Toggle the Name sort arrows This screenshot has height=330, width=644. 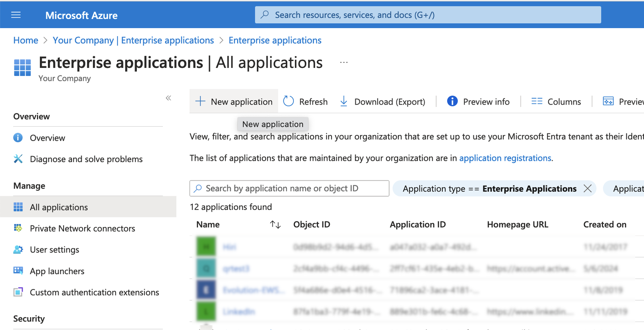coord(275,224)
